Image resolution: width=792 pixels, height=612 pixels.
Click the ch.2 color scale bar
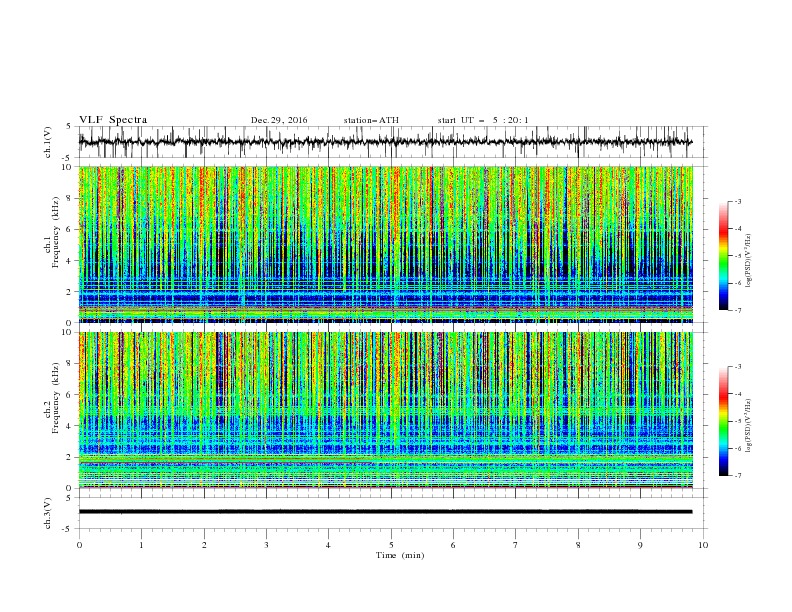723,421
